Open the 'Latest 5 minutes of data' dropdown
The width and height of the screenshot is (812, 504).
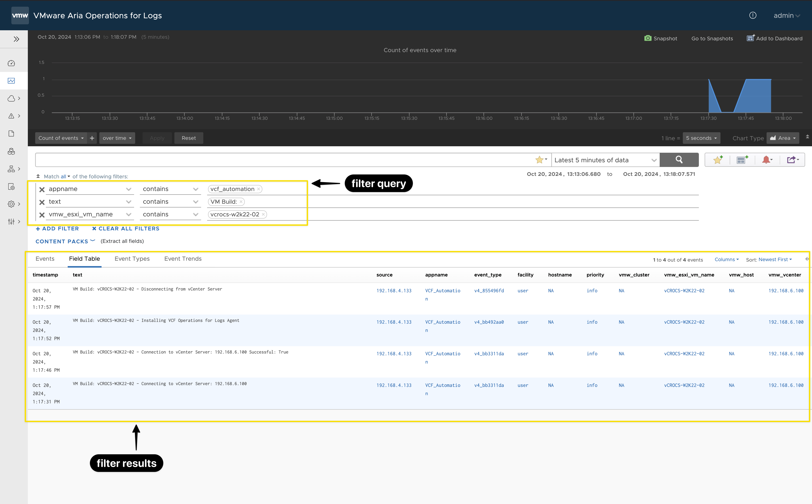[x=605, y=160]
